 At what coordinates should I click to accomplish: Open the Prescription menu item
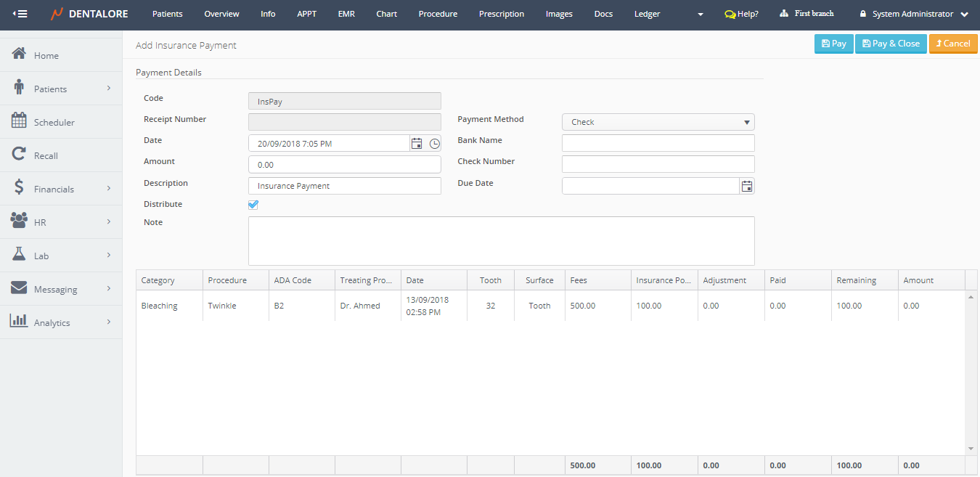click(501, 14)
